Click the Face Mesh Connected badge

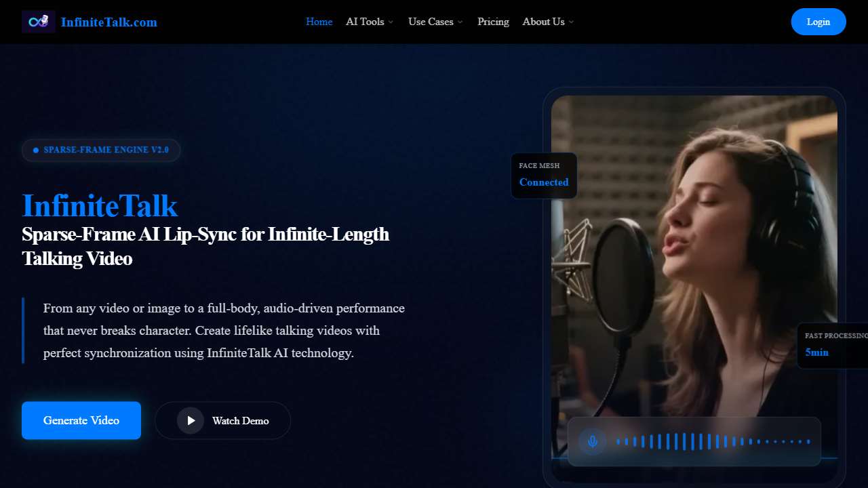click(x=544, y=175)
